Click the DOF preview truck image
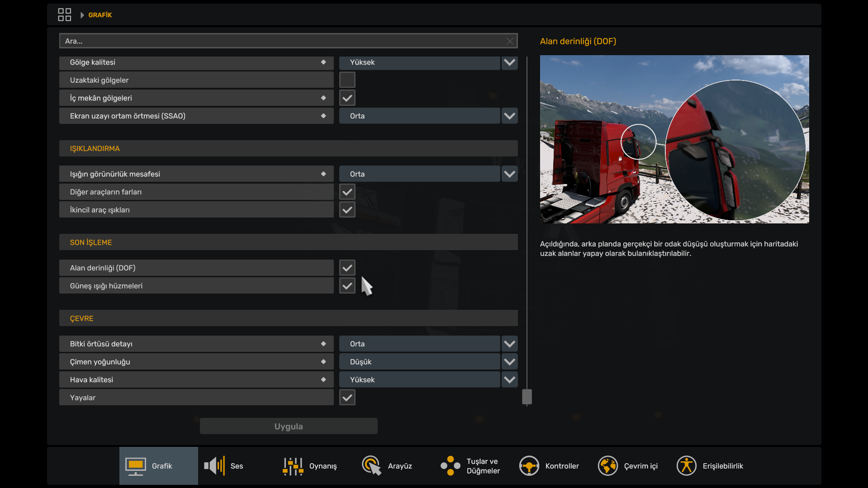Viewport: 868px width, 488px height. tap(674, 139)
